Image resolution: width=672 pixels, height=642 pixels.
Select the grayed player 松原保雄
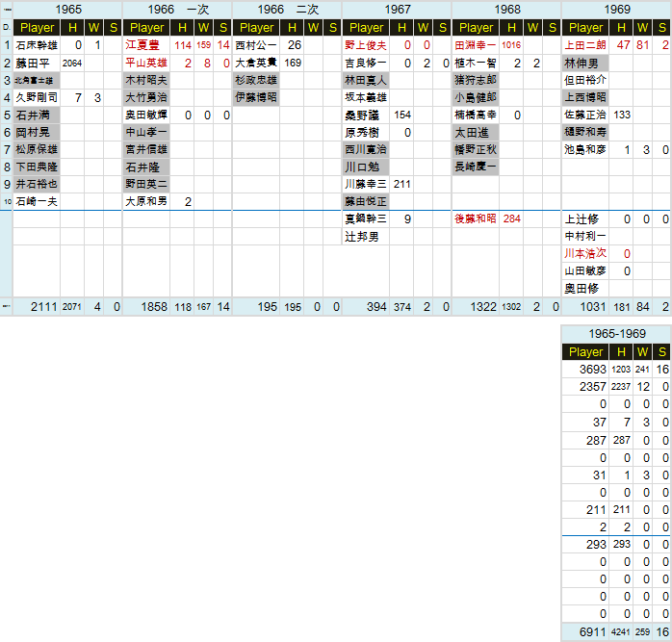[37, 149]
